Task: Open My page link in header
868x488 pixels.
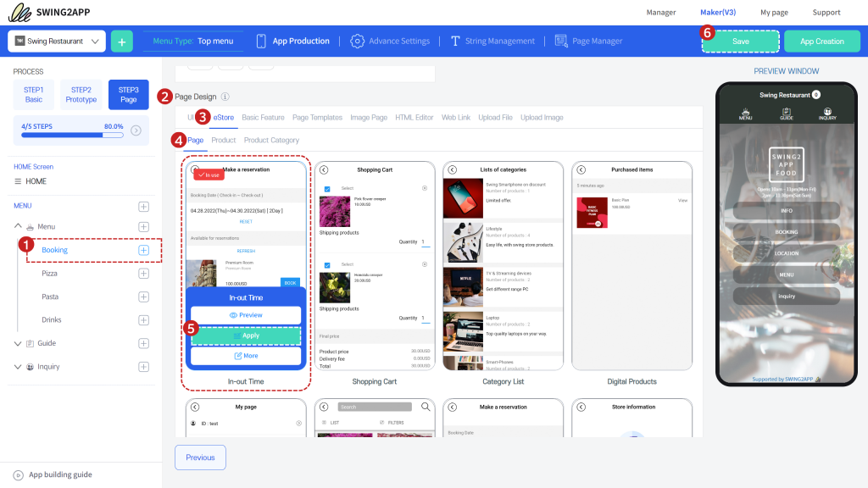Action: click(774, 12)
